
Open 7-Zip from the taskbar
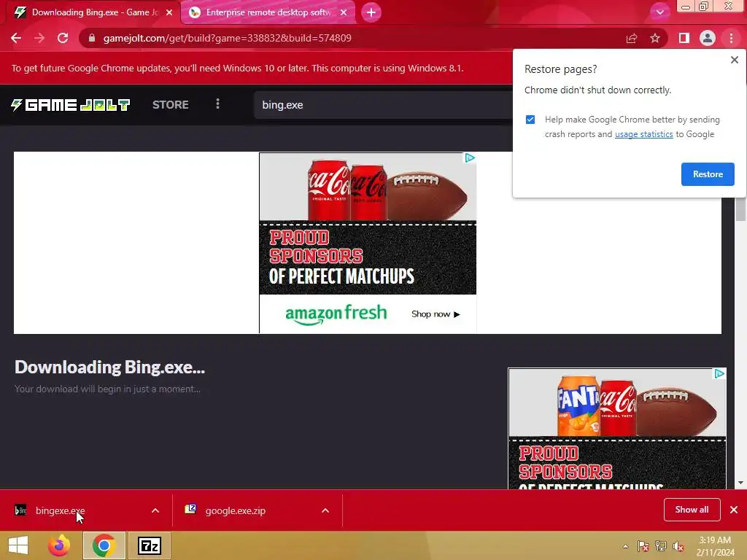pos(149,545)
